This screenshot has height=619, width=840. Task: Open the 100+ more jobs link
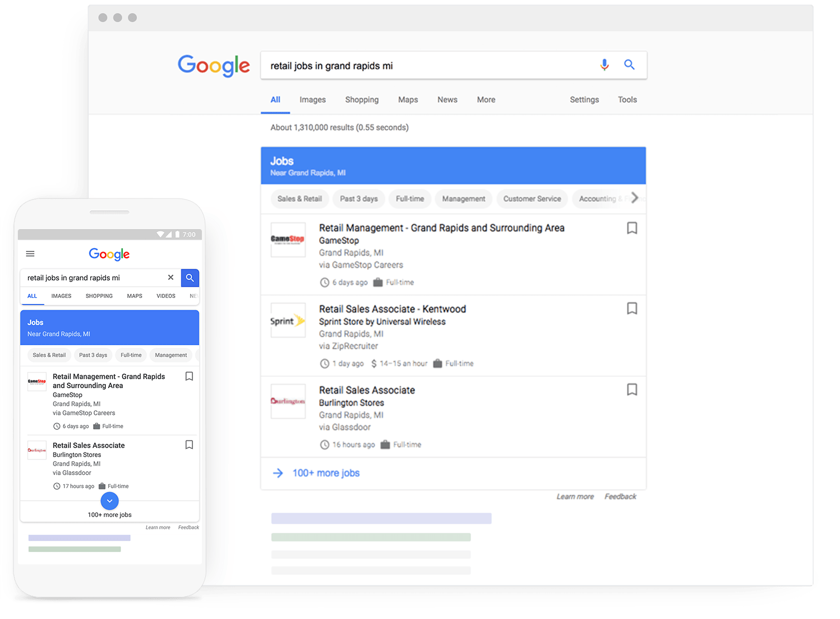tap(325, 473)
